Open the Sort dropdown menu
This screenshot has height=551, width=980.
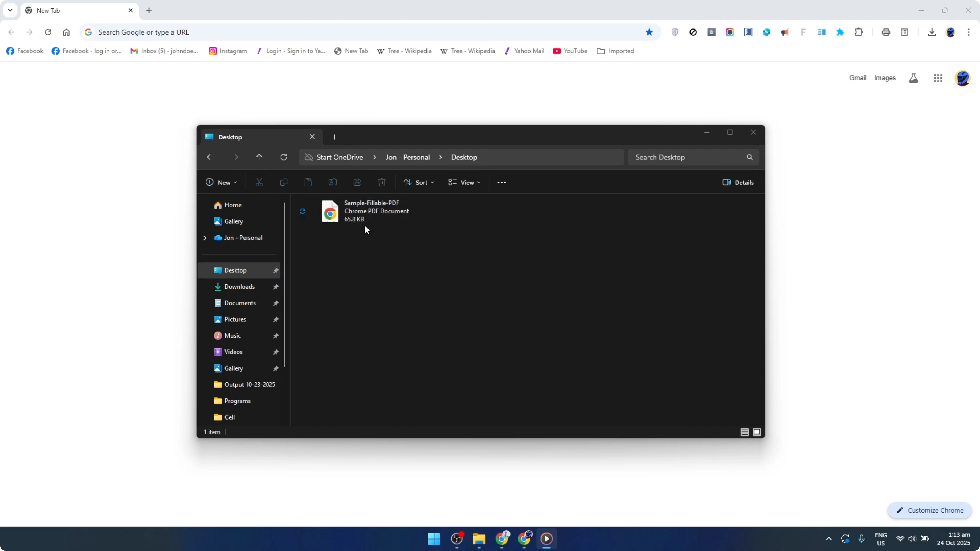418,182
